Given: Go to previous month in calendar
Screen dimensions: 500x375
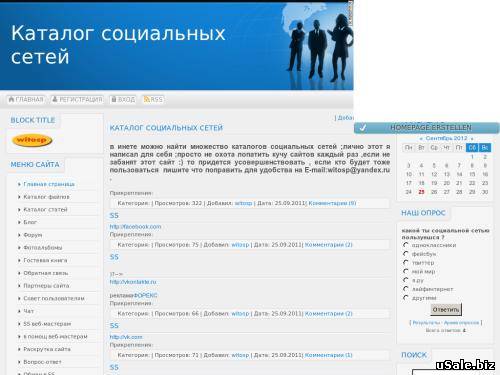Looking at the screenshot, I should tap(421, 138).
